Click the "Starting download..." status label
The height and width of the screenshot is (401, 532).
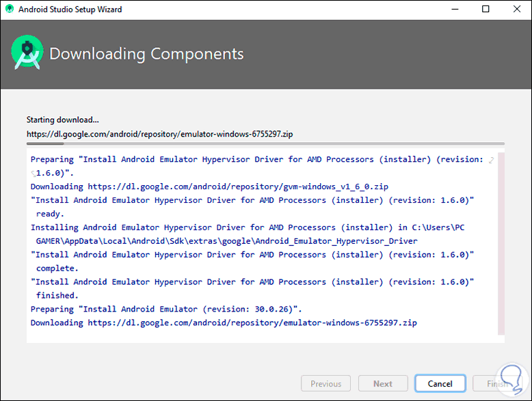(x=62, y=120)
